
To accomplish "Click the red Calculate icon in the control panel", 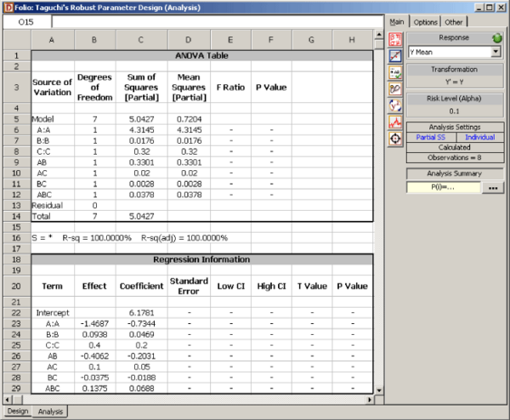I will 395,39.
